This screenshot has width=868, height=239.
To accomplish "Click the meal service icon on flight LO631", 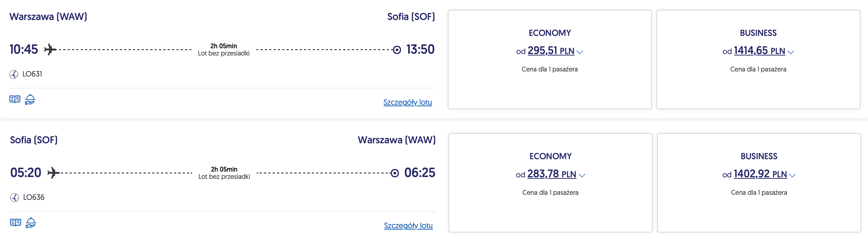I will 30,99.
